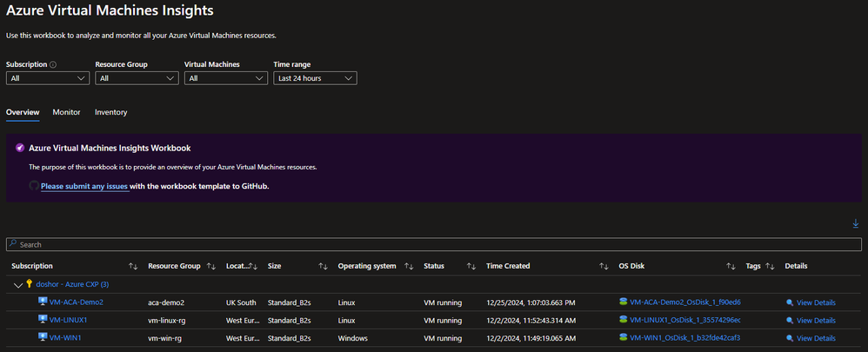View Details for VM-WIN1
Viewport: 868px width, 352px height.
pyautogui.click(x=815, y=338)
